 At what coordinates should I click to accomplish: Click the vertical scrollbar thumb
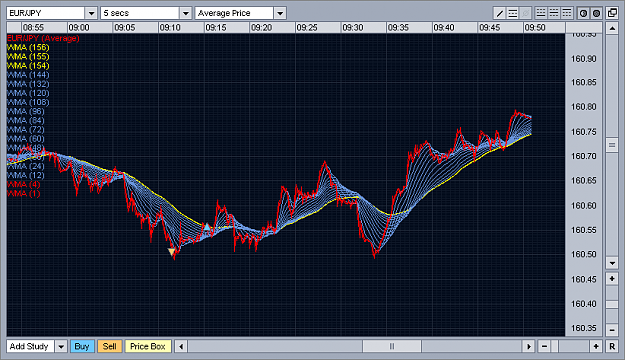[x=612, y=145]
